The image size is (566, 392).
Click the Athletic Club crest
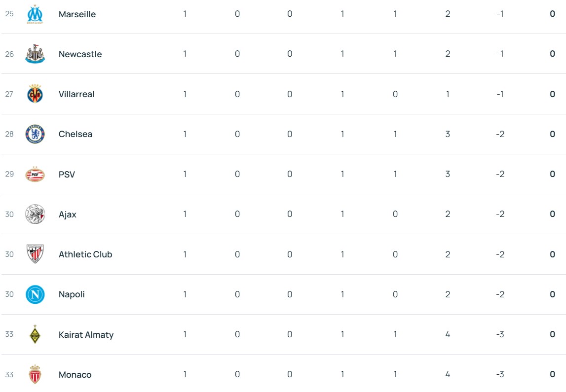[35, 254]
